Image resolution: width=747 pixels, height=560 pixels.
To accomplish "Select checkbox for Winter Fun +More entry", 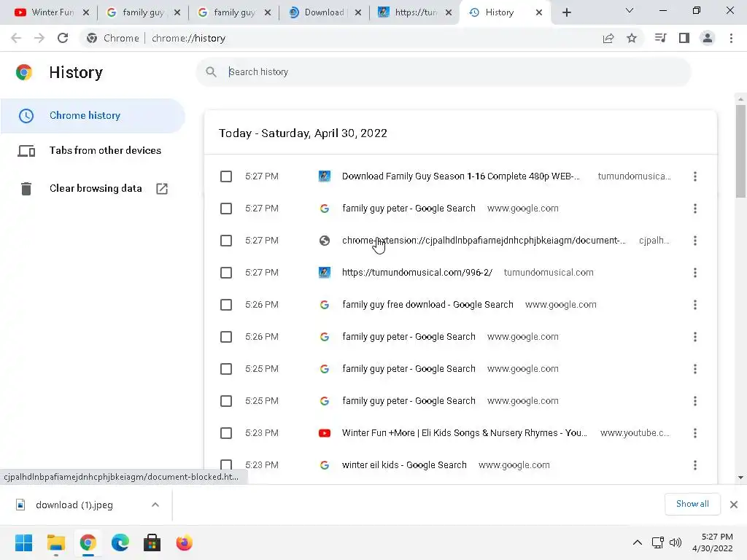I will click(x=226, y=433).
